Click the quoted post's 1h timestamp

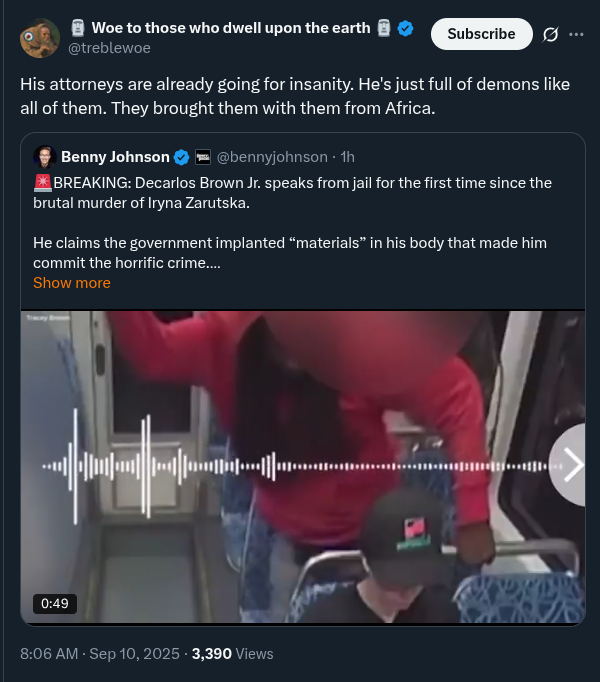pos(347,157)
